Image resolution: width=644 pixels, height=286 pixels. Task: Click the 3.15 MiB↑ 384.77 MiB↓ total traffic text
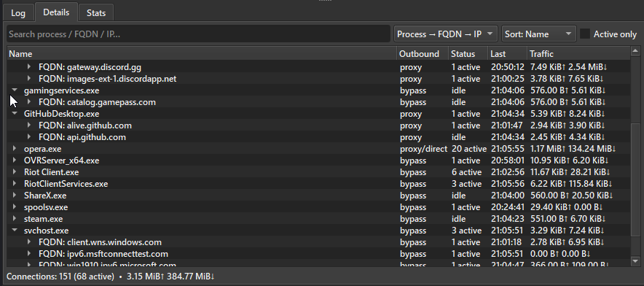[x=170, y=276]
